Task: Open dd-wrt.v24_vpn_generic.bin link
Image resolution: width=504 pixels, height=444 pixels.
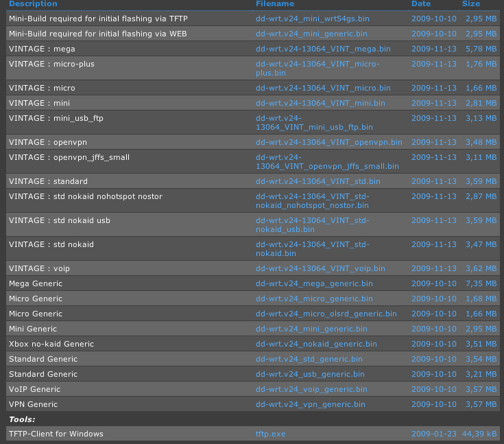Action: pyautogui.click(x=311, y=404)
